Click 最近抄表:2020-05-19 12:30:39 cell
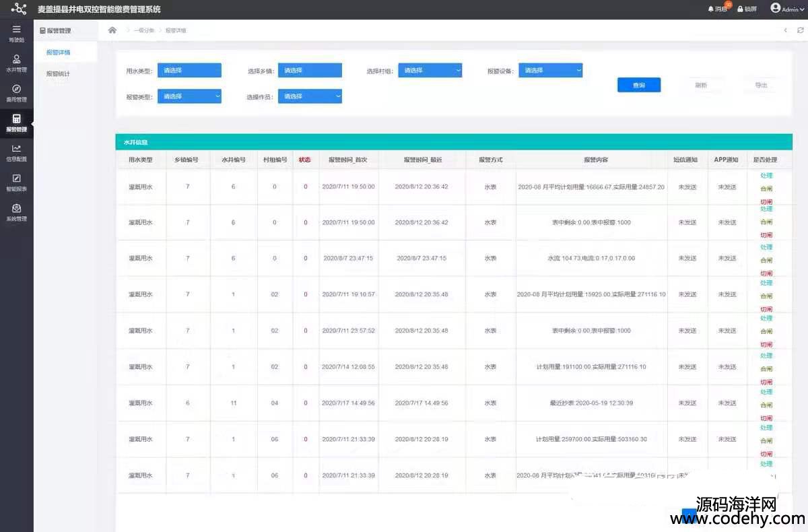This screenshot has width=808, height=532. click(x=591, y=403)
